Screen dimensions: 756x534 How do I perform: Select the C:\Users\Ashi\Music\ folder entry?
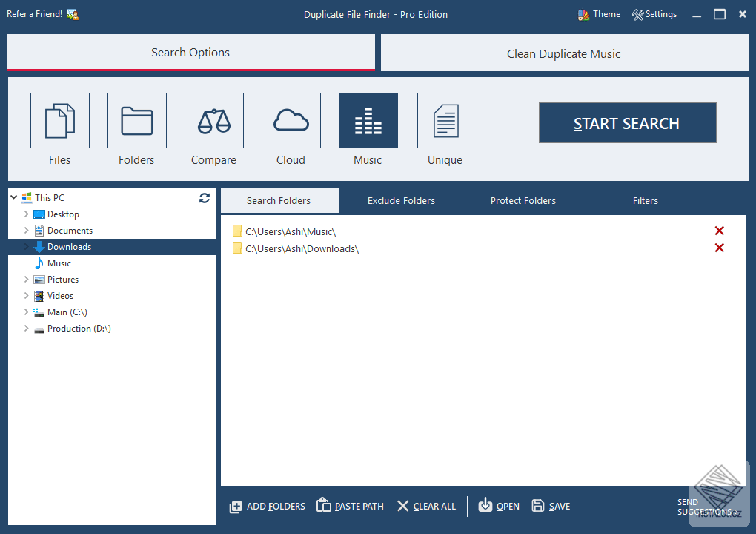291,231
